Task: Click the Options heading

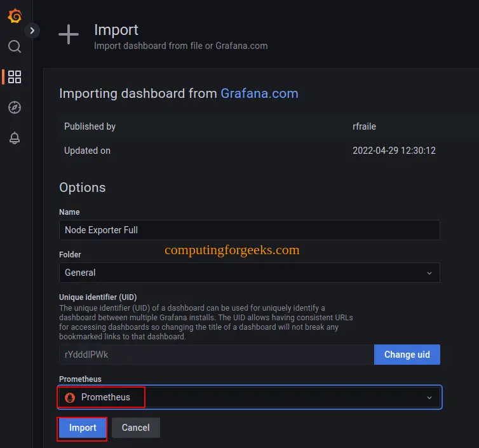Action: tap(83, 187)
